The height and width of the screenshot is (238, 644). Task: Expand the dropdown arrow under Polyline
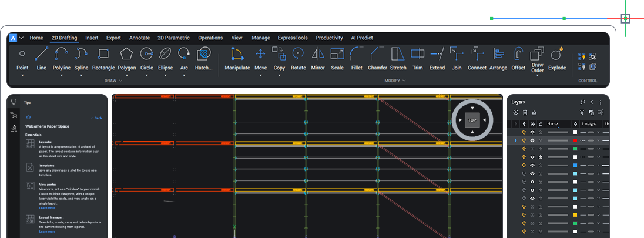pyautogui.click(x=62, y=76)
